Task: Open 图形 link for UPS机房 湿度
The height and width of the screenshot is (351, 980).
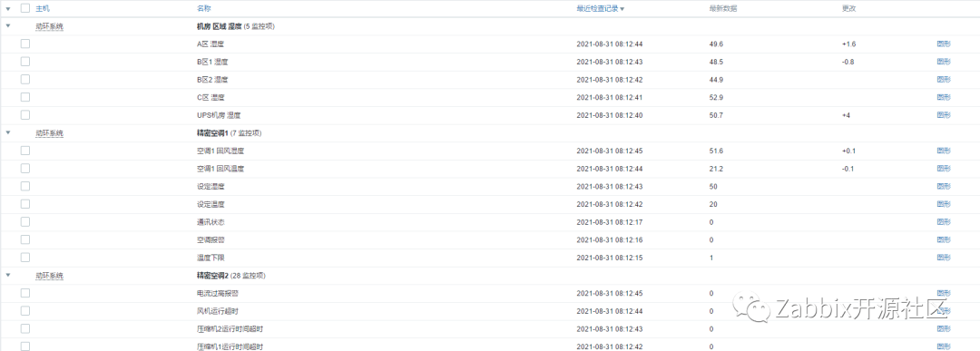Action: [944, 115]
